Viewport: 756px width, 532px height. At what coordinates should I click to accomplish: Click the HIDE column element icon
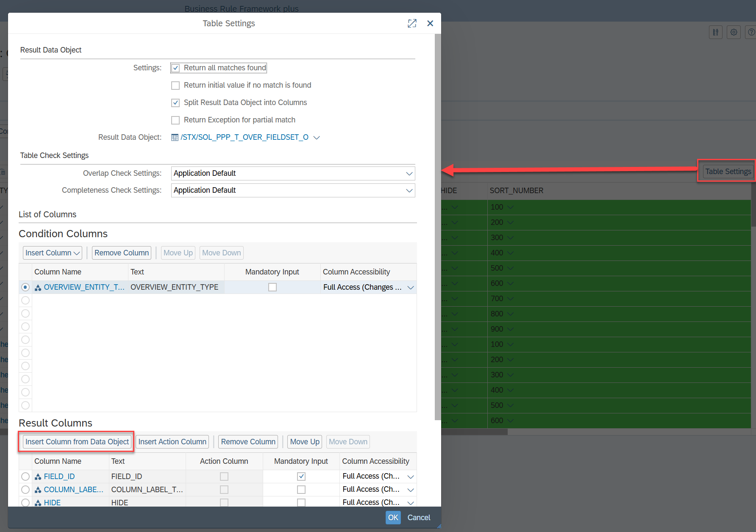38,503
